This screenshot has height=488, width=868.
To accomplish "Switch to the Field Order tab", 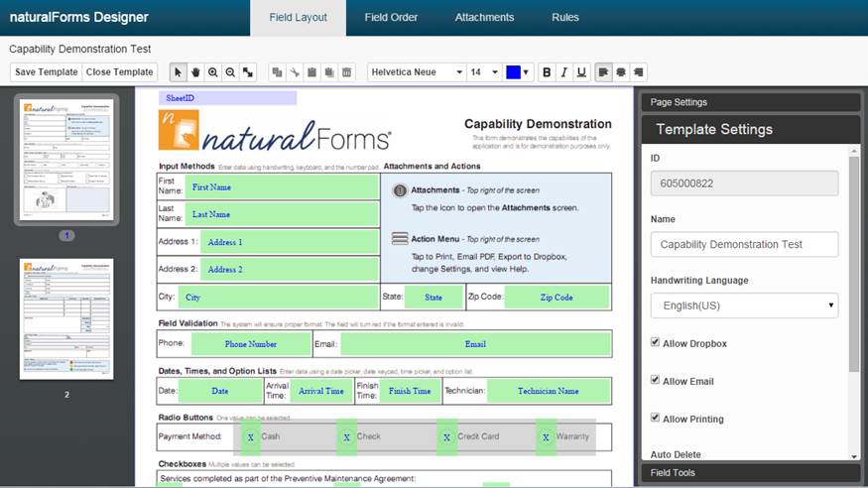I will click(391, 18).
